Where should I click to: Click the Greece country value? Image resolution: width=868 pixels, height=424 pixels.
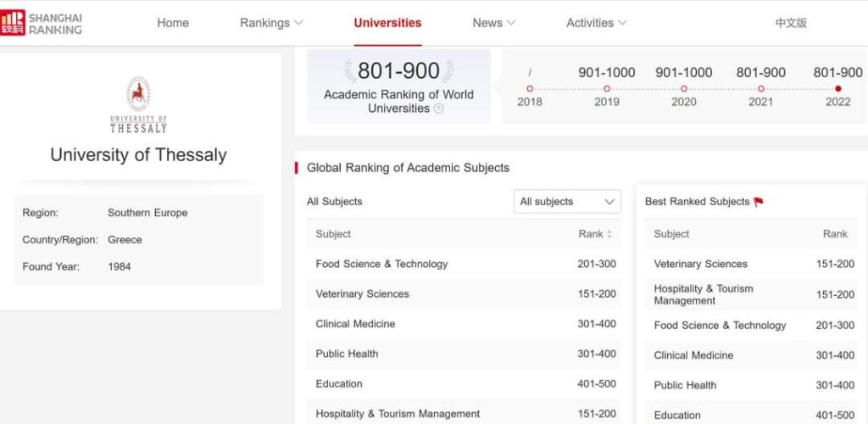(x=125, y=240)
